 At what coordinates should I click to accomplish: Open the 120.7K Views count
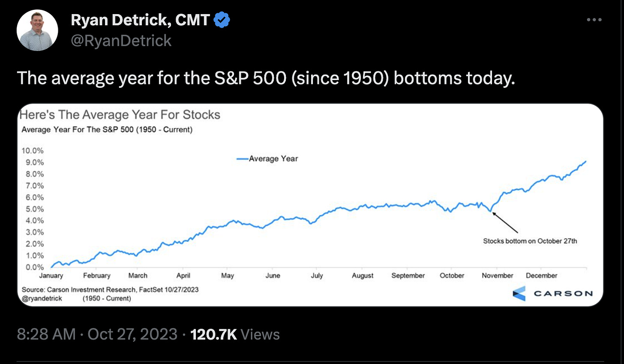tap(235, 334)
